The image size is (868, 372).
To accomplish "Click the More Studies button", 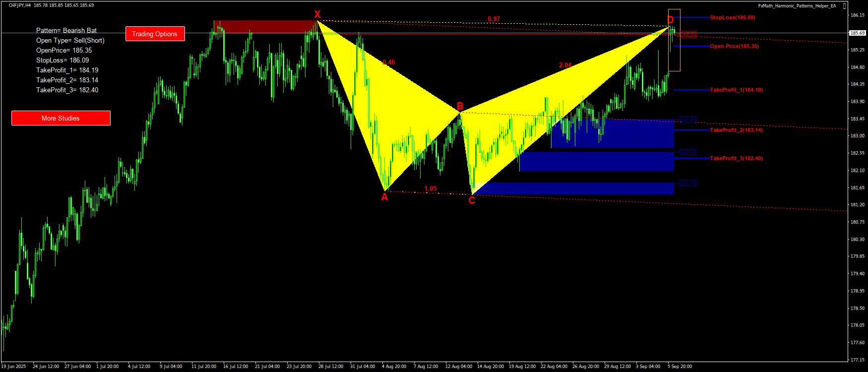I will click(61, 118).
